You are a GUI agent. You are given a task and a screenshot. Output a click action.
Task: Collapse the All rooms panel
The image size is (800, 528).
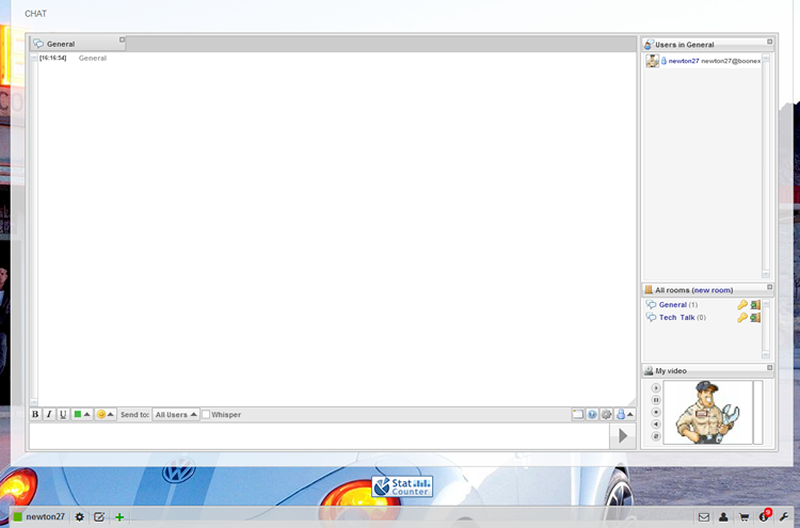769,287
